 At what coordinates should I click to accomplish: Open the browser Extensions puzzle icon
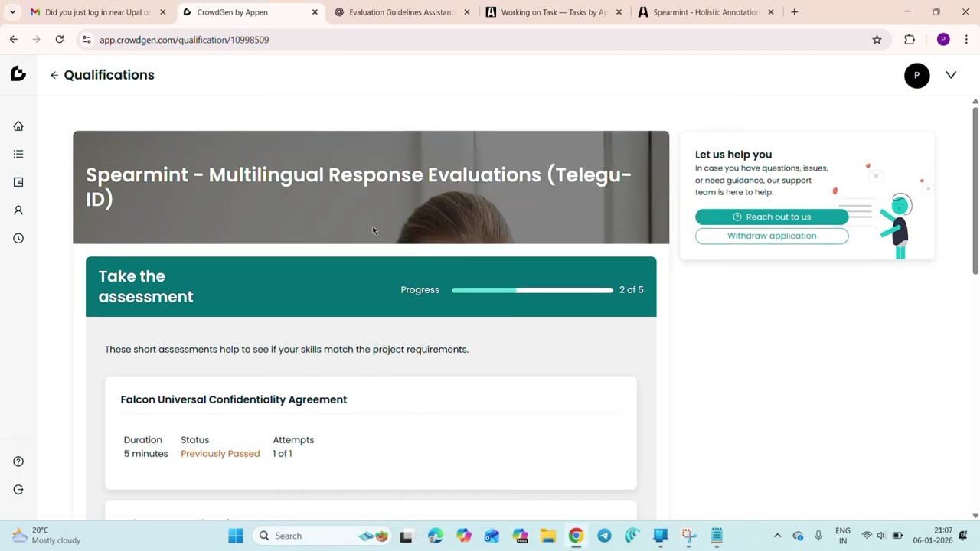(910, 40)
